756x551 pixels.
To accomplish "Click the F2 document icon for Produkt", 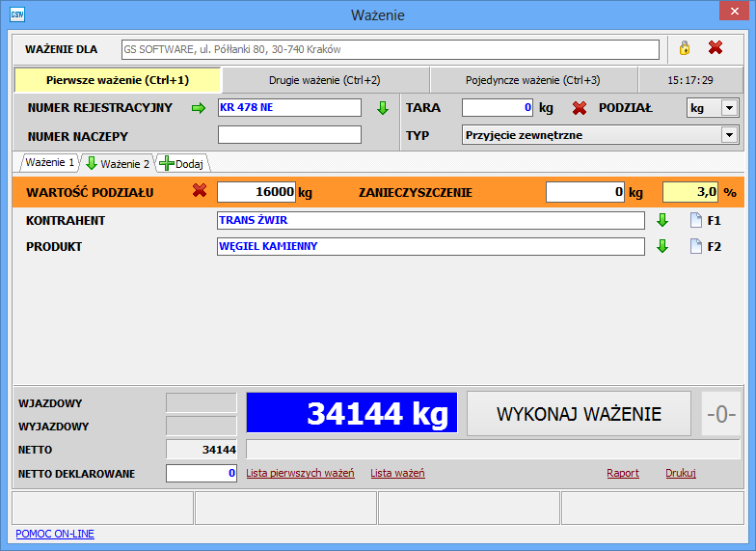I will tap(695, 246).
